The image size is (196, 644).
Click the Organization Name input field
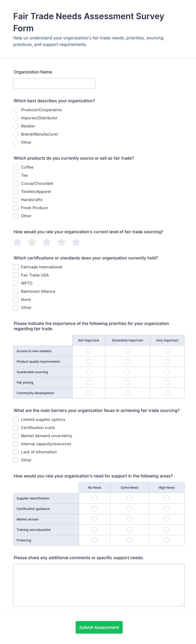[x=54, y=83]
